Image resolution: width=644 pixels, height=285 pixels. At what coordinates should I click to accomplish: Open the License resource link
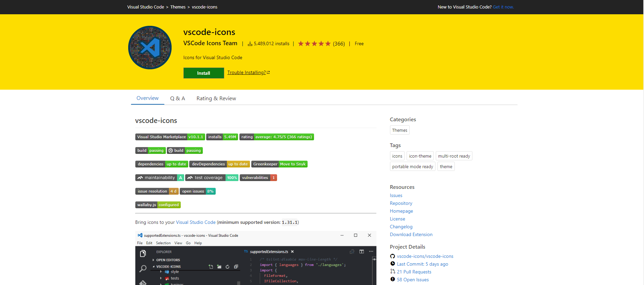point(397,219)
